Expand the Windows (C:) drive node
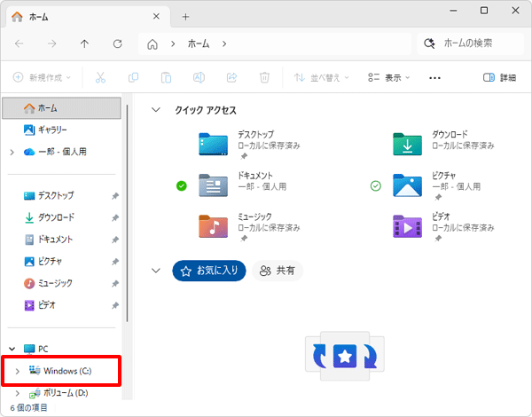Screen dimensions: 532x417 point(18,371)
